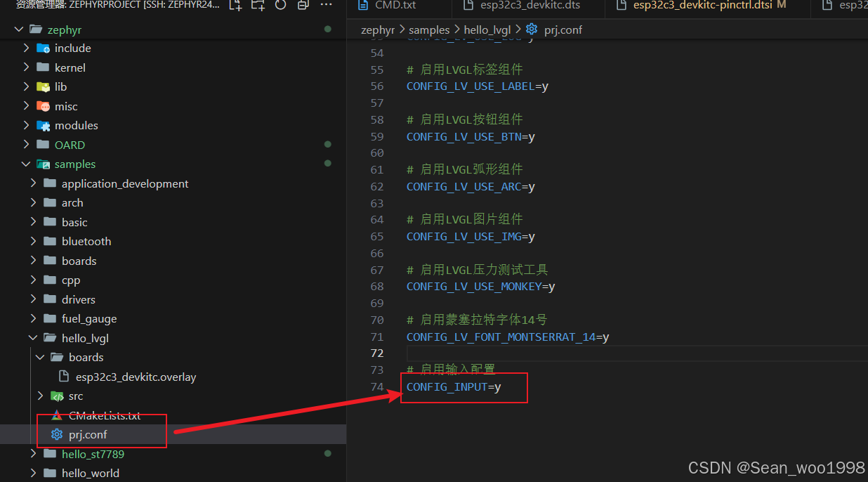The image size is (868, 482).
Task: Click the gear icon next to prj.conf breadcrumb
Action: (532, 30)
